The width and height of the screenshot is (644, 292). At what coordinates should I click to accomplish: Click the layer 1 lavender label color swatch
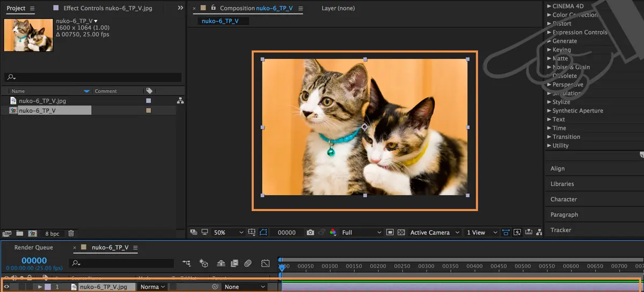pos(48,287)
